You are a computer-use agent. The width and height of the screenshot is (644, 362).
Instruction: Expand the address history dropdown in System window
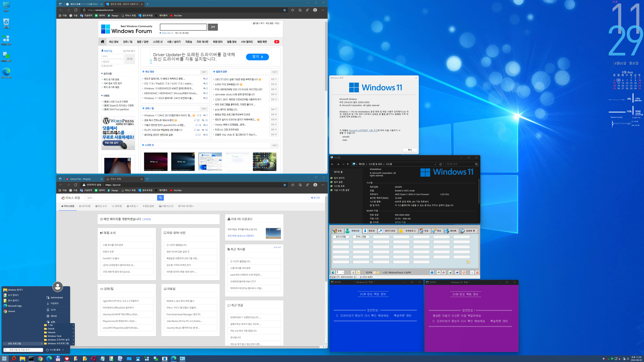pos(435,164)
